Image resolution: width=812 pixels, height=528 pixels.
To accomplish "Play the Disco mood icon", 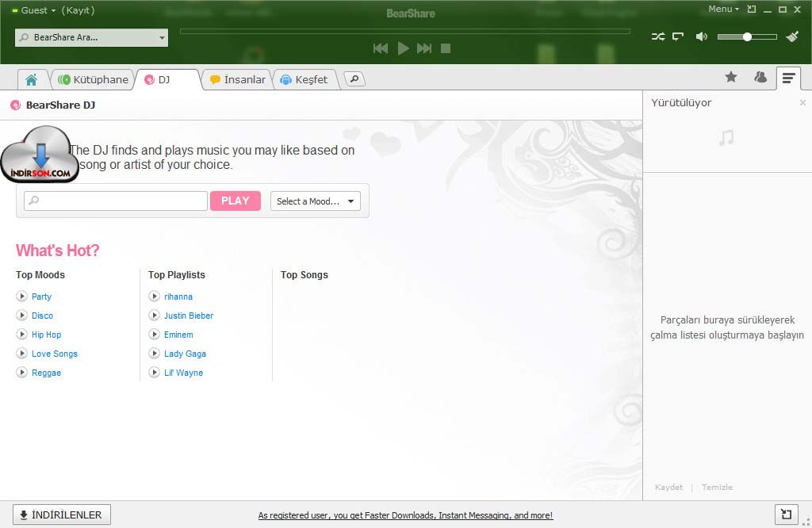I will tap(21, 316).
